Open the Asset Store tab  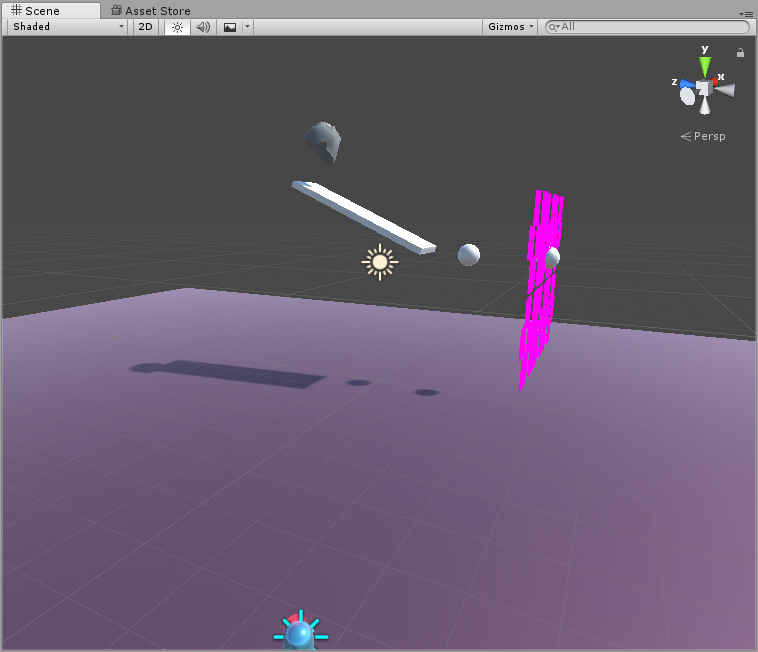click(151, 10)
